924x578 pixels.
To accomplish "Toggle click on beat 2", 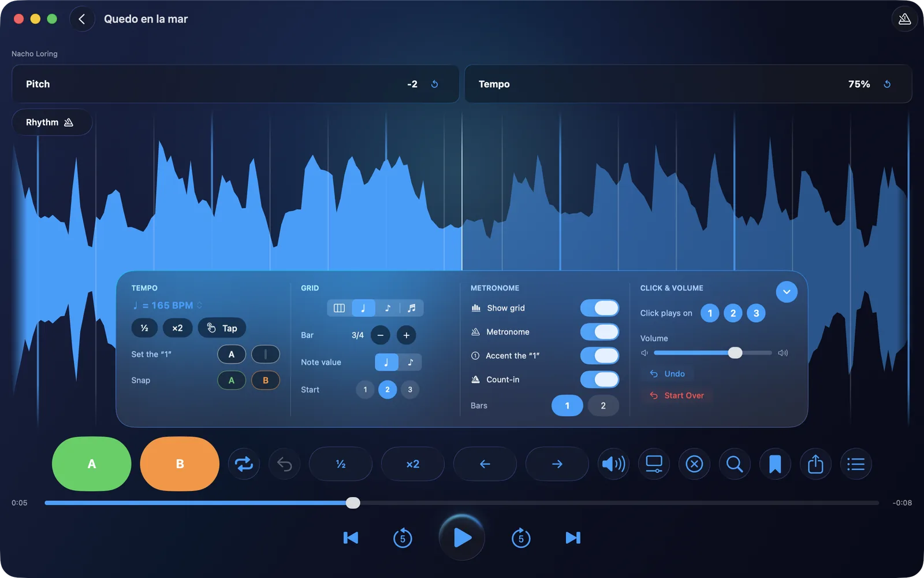I will 733,313.
